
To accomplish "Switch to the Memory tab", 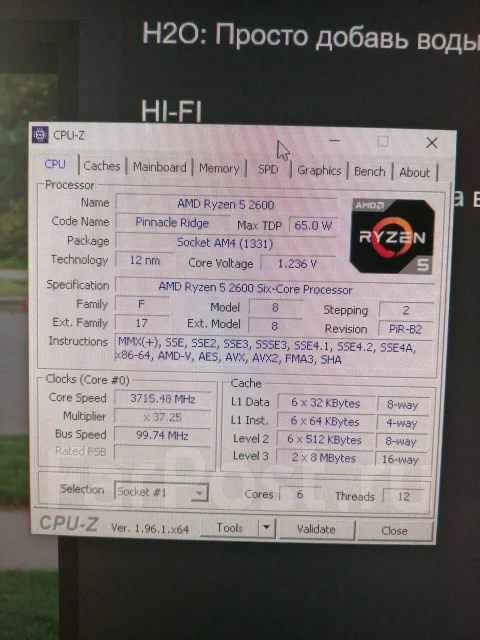I will [219, 168].
